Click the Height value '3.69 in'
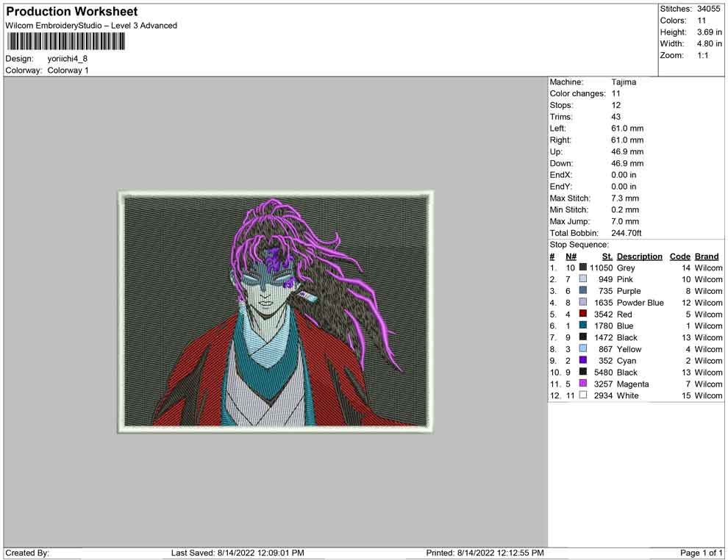Screen dimensions: 728x560 tap(710, 32)
